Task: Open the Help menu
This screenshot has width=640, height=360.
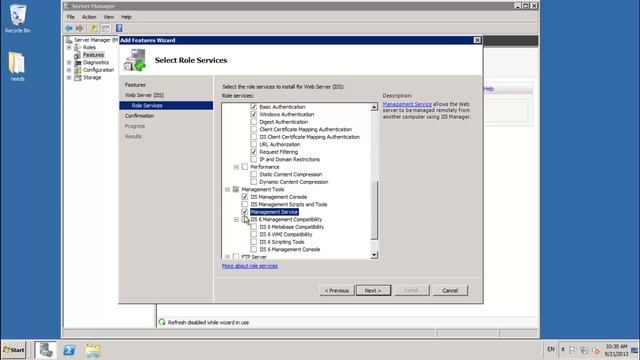Action: (126, 17)
